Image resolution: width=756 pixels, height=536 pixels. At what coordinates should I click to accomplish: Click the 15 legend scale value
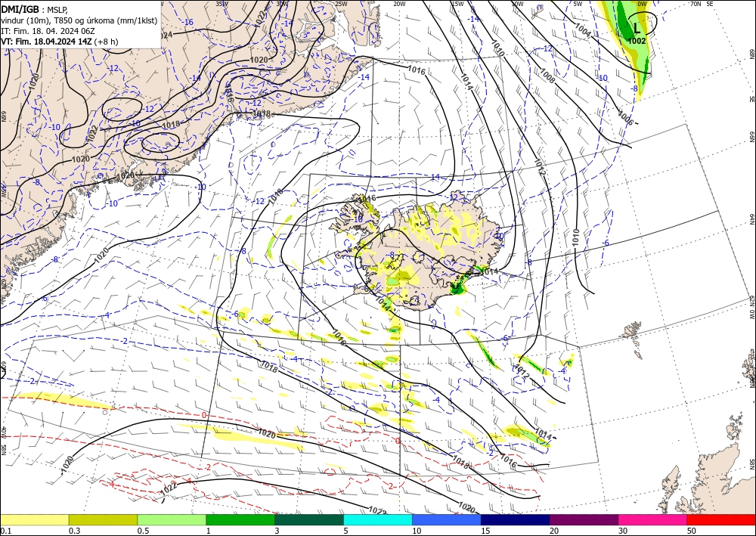click(x=486, y=531)
